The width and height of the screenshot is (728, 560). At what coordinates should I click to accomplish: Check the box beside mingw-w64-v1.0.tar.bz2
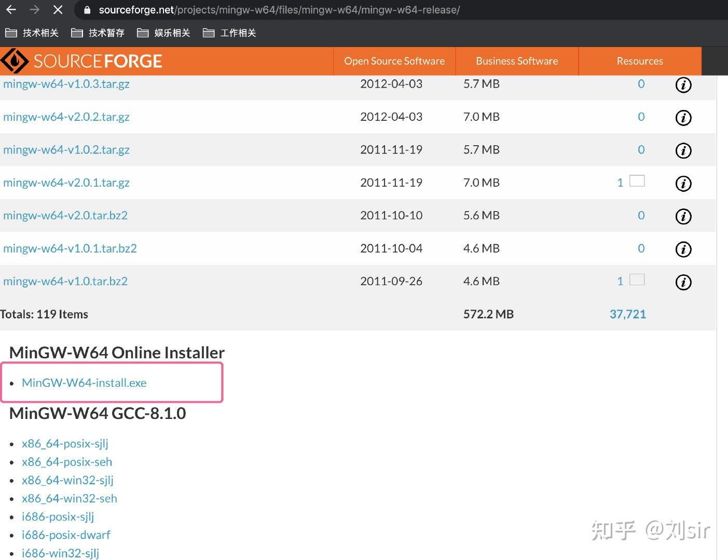pos(637,279)
